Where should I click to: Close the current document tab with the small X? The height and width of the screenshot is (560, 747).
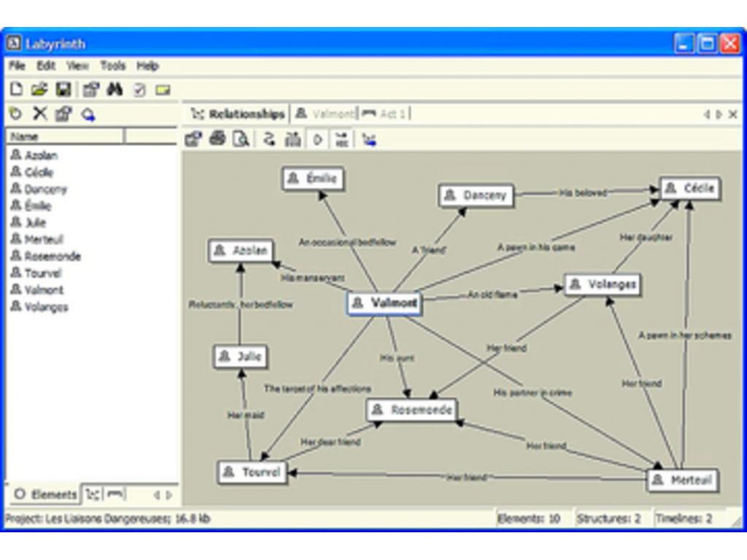coord(733,114)
